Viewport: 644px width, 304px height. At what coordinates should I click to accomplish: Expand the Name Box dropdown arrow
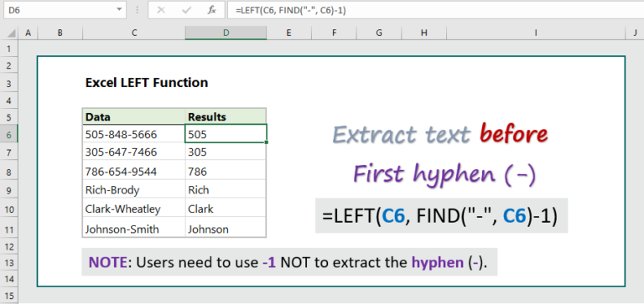(x=119, y=10)
